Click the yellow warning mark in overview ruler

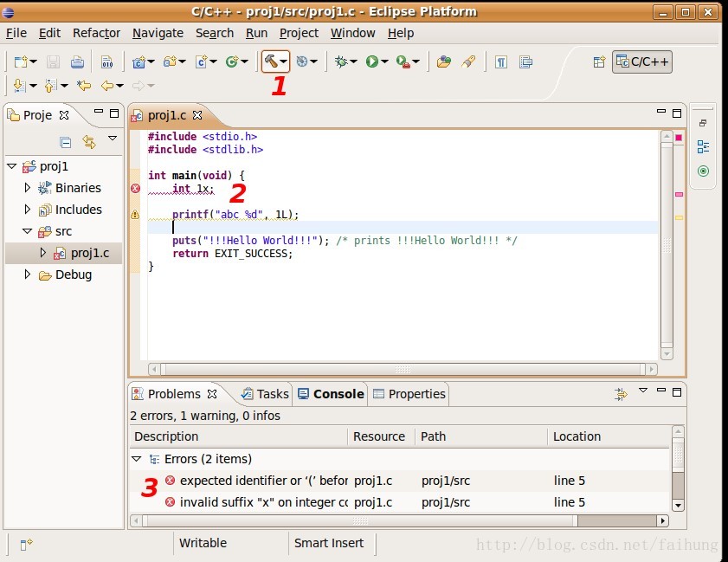[x=679, y=217]
